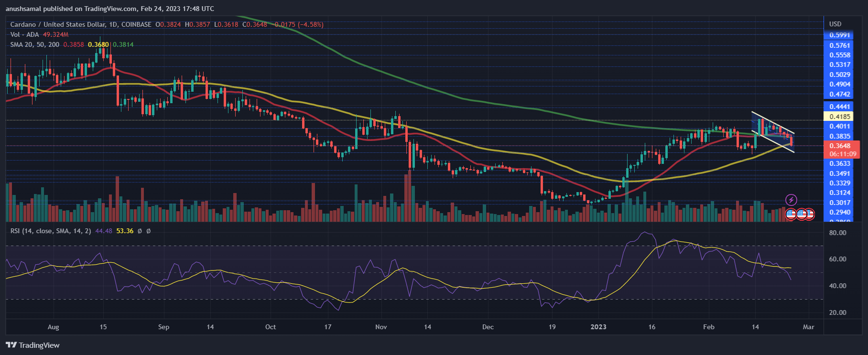Click the RSI value 44.48

pyautogui.click(x=104, y=231)
